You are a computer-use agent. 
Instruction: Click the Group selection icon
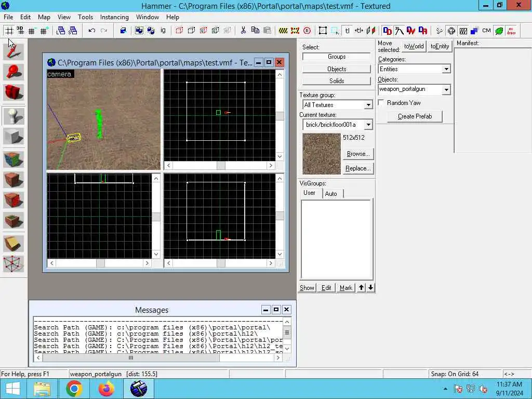pyautogui.click(x=139, y=31)
